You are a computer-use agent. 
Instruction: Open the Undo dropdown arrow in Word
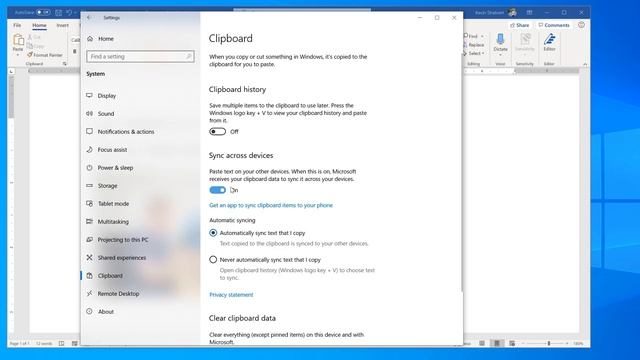[75, 13]
